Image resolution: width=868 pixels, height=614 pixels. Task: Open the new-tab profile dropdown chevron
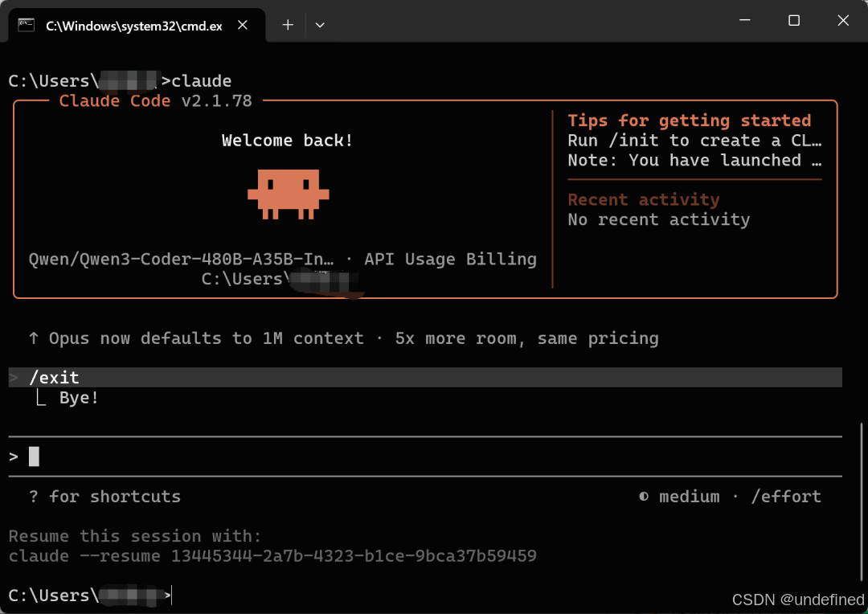320,25
